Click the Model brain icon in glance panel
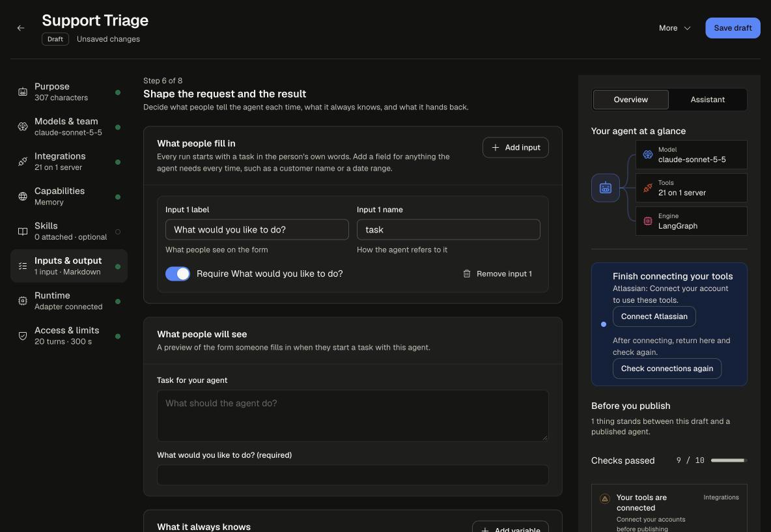 click(647, 154)
